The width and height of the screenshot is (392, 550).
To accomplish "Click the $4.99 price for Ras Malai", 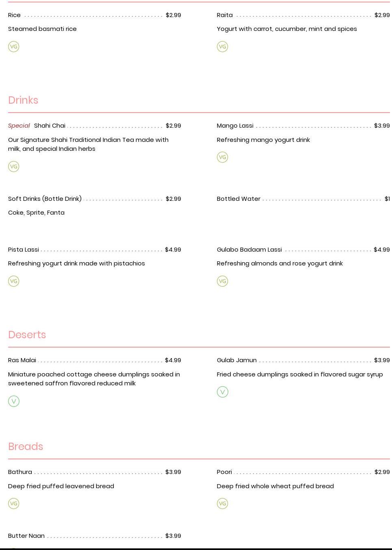I will [x=173, y=360].
